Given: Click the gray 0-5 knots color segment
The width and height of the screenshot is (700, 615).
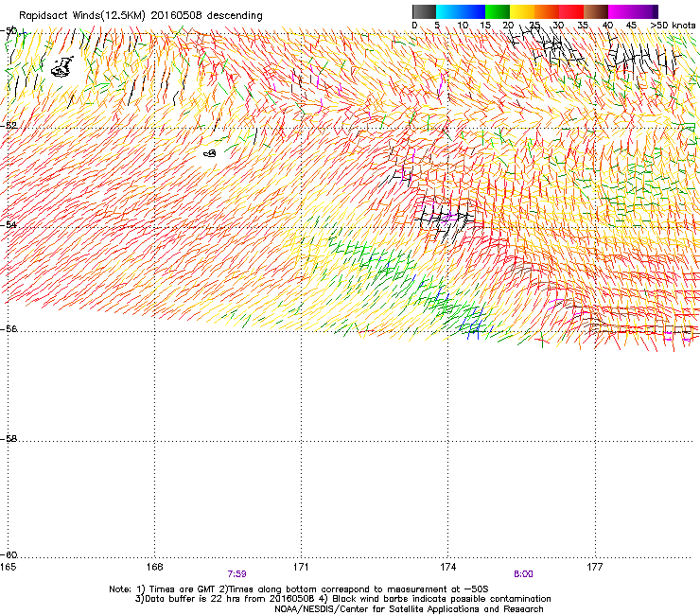Looking at the screenshot, I should tap(424, 11).
